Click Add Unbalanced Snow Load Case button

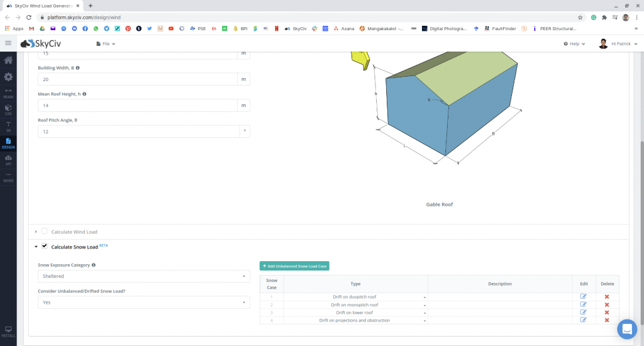[x=294, y=266]
